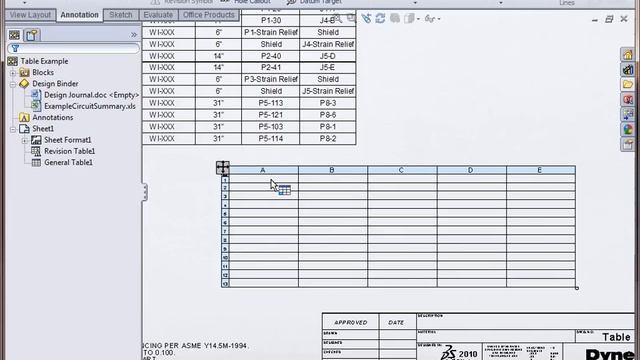
Task: Click the Sheet Format1 icon
Action: (x=36, y=140)
